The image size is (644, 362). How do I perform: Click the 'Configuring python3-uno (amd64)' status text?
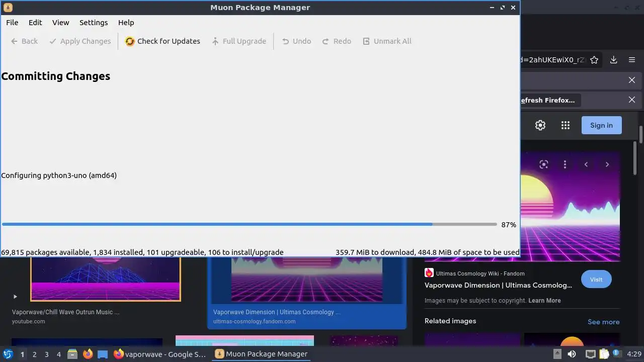click(x=59, y=175)
